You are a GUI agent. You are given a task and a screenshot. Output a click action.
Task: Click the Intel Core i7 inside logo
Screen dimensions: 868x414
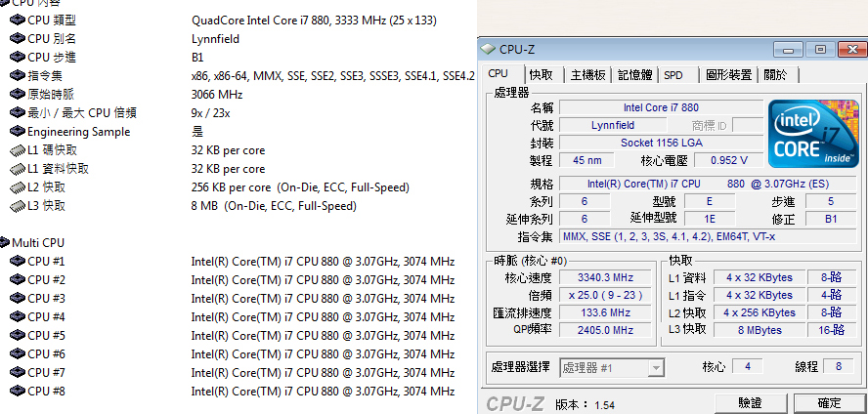[x=813, y=133]
